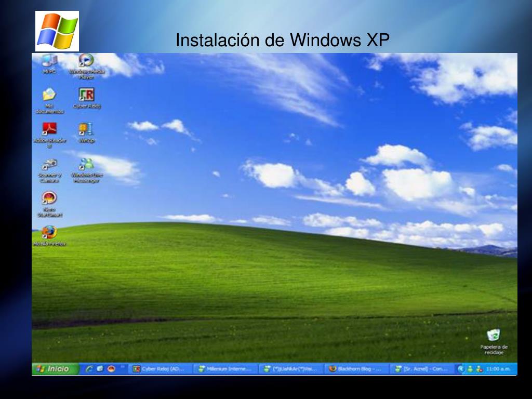Open the Papelera de reciclaje icon
532x399 pixels.
(x=494, y=342)
